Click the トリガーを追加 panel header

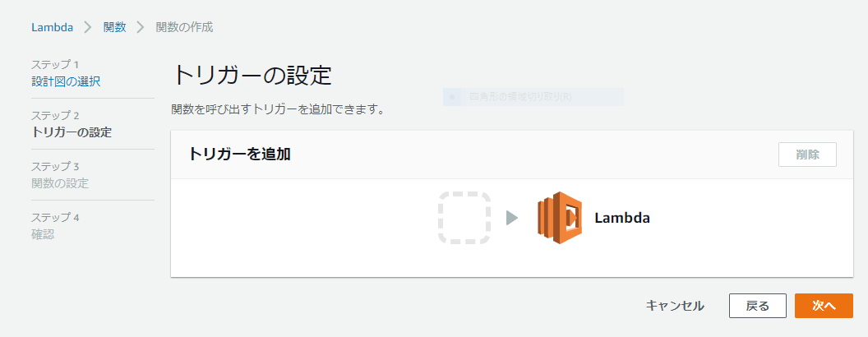pos(239,155)
